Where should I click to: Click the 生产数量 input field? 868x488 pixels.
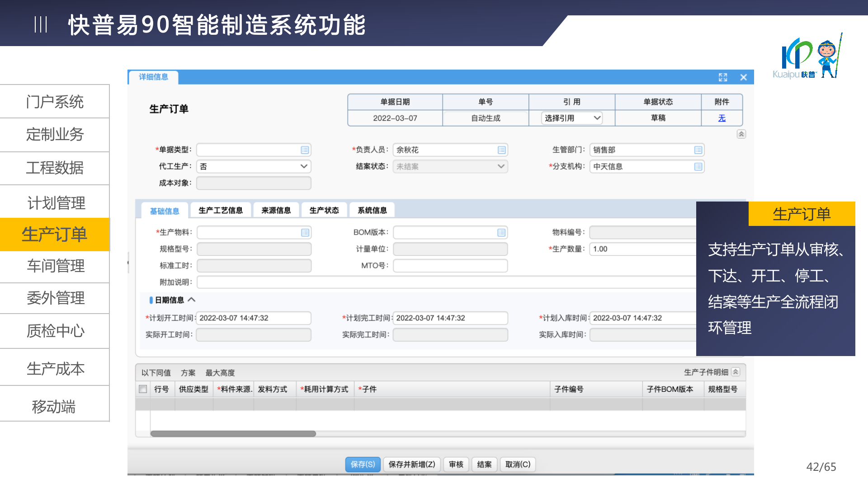tap(642, 249)
